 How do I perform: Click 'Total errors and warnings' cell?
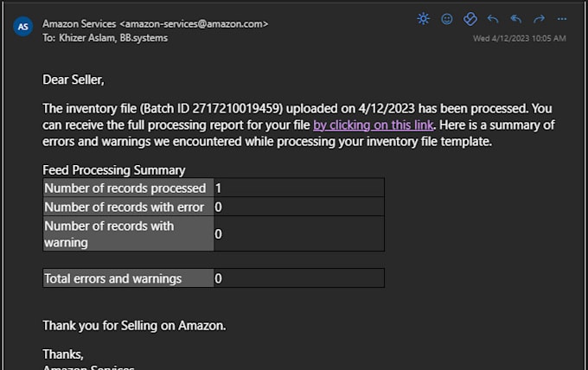click(128, 278)
